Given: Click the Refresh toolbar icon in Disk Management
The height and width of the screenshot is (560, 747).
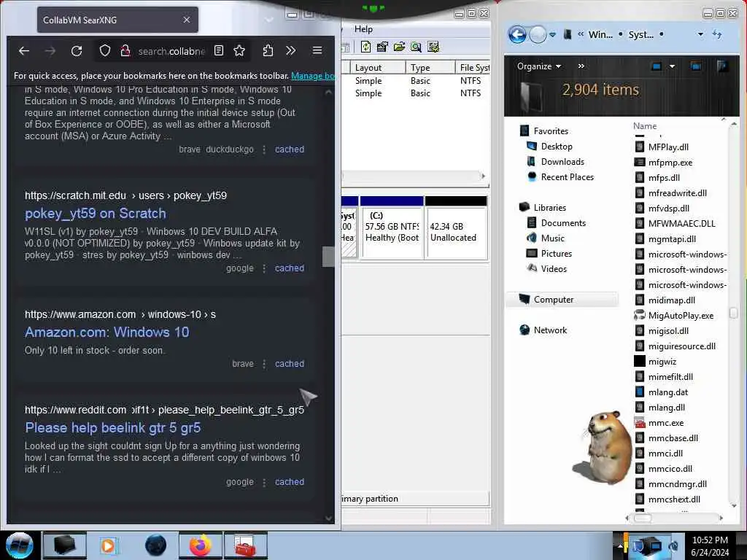Looking at the screenshot, I should click(366, 47).
